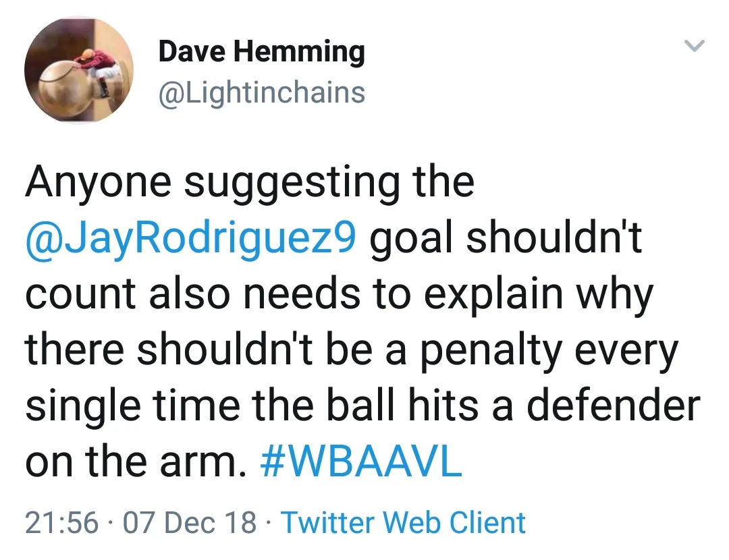Click the words "on the arm."

(x=136, y=462)
